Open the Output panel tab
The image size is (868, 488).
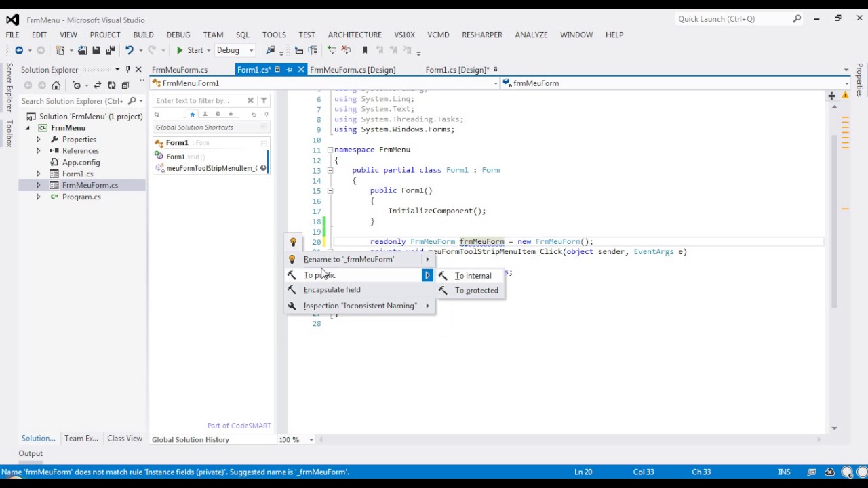pyautogui.click(x=31, y=453)
